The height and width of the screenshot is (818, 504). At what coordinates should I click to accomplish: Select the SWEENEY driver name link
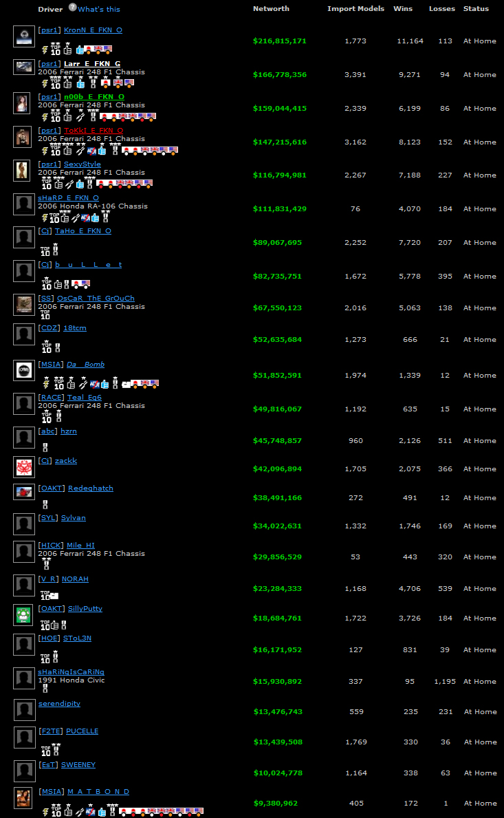(78, 765)
